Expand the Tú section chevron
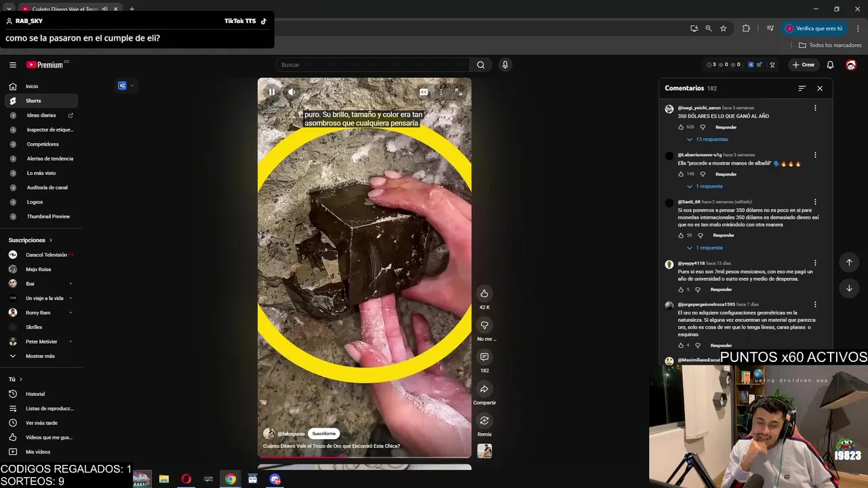 click(x=21, y=380)
